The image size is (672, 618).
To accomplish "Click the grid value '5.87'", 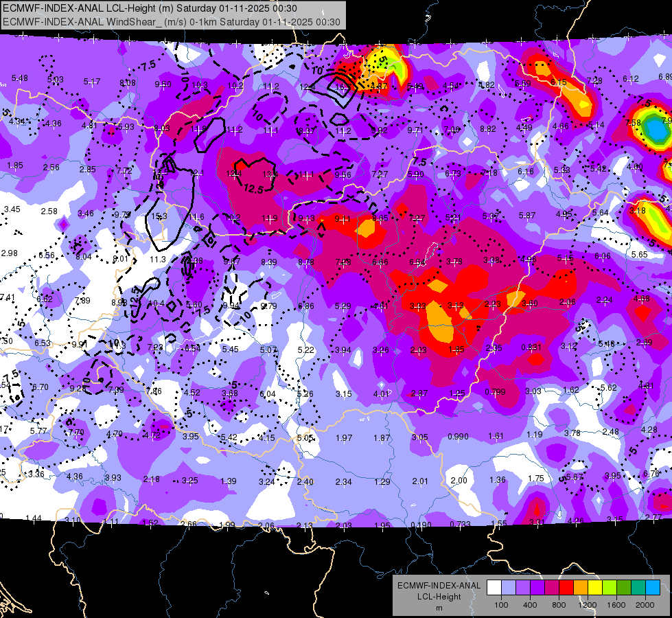I will click(526, 216).
